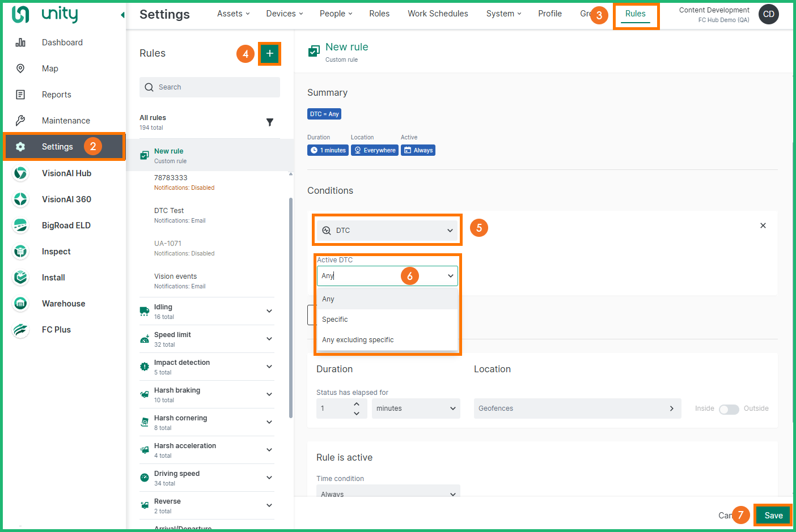Select 'Any excluding specific' option
The width and height of the screenshot is (796, 532).
coord(358,340)
